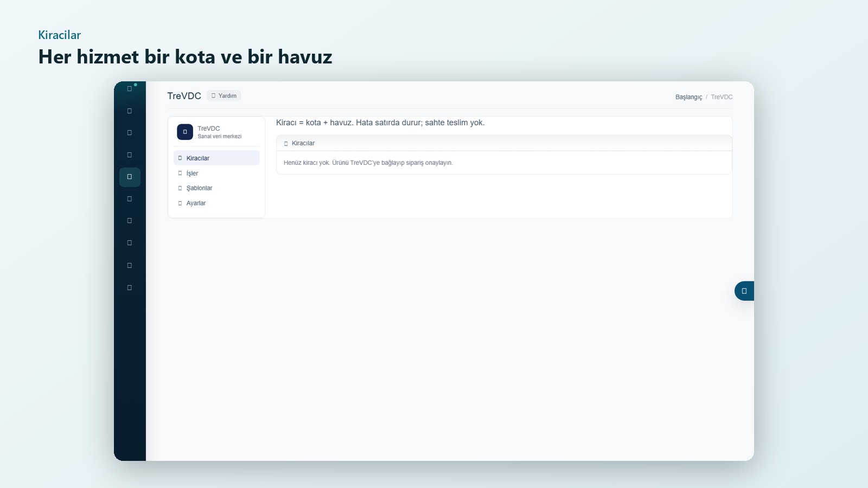Click the highlighted active icon in dark sidebar

pos(130,177)
